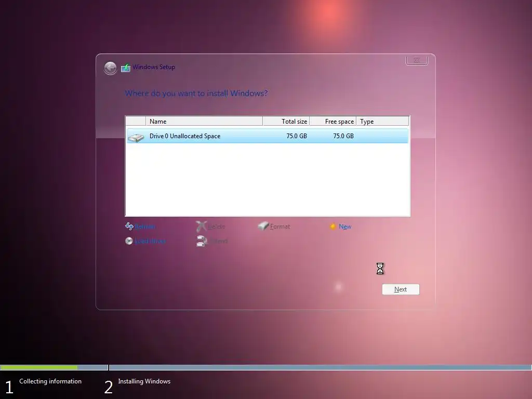This screenshot has width=532, height=399.
Task: Click the hard drive icon for Drive 0
Action: 136,137
